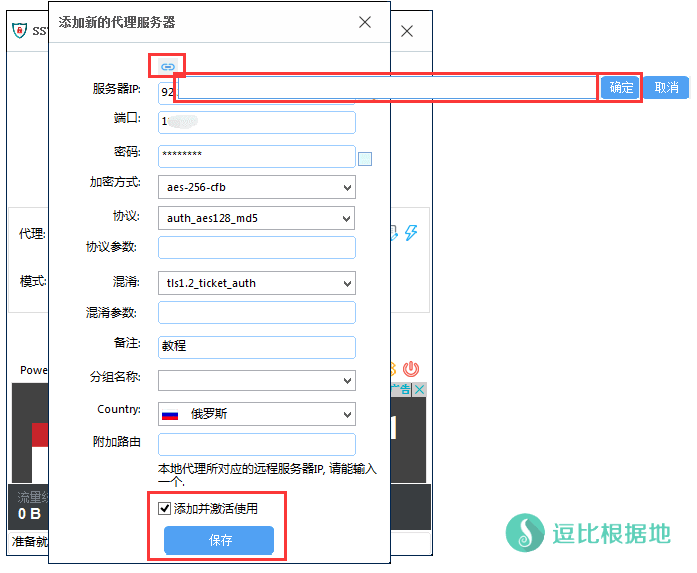697x573 pixels.
Task: Click the shield app icon in title bar
Action: coord(19,30)
